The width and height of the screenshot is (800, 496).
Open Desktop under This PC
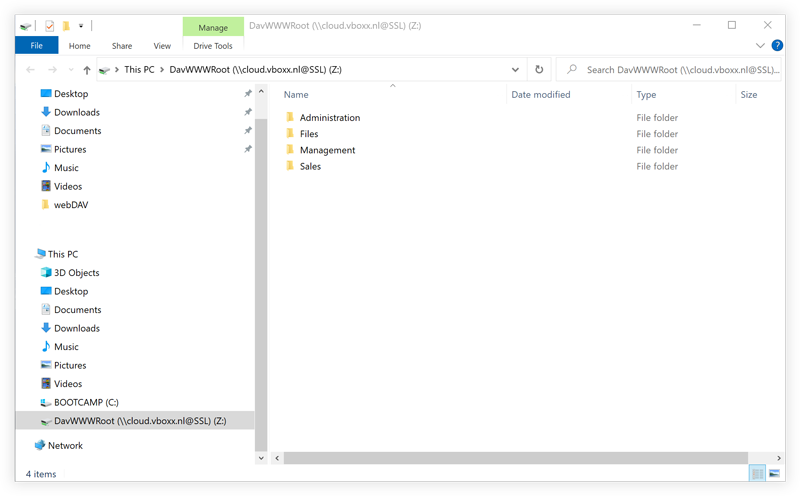(x=71, y=291)
